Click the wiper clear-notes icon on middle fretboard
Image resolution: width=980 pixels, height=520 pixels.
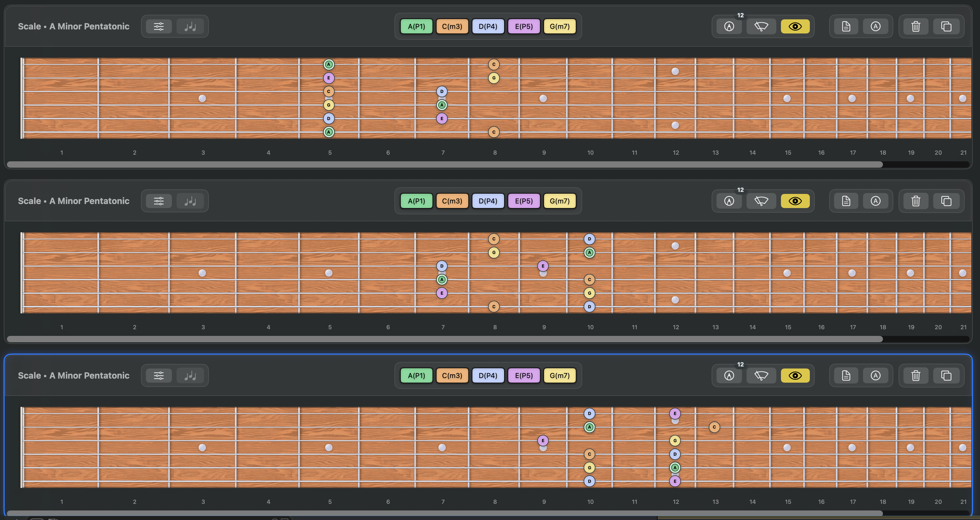[x=761, y=201]
